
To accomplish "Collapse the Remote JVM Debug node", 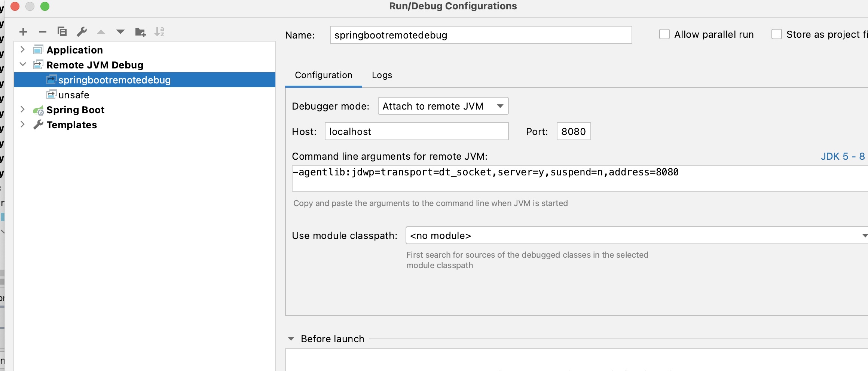I will (23, 64).
